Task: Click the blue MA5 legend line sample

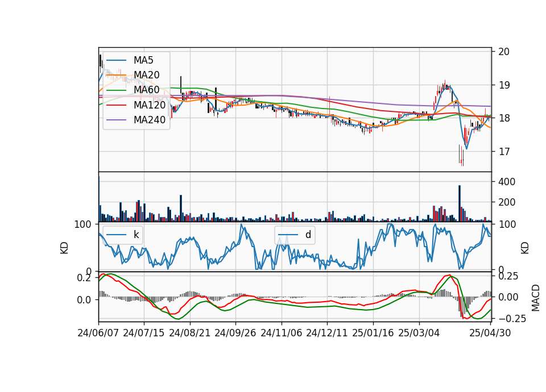Action: click(116, 60)
